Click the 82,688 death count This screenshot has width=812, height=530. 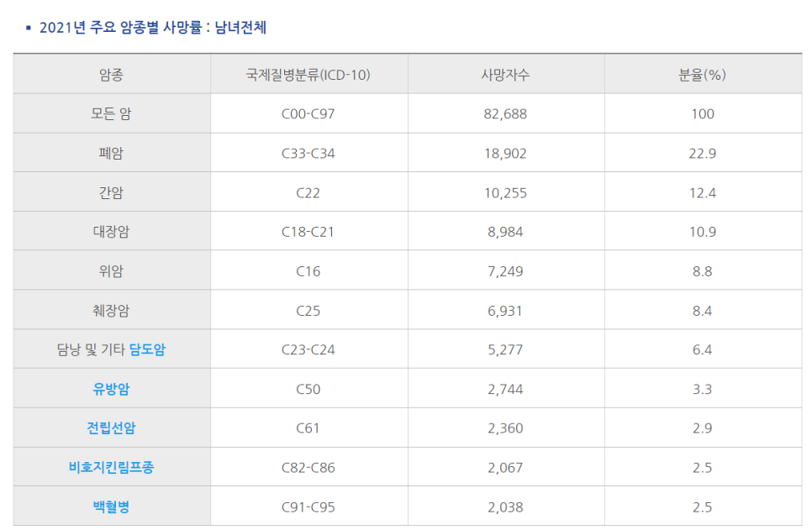(505, 114)
